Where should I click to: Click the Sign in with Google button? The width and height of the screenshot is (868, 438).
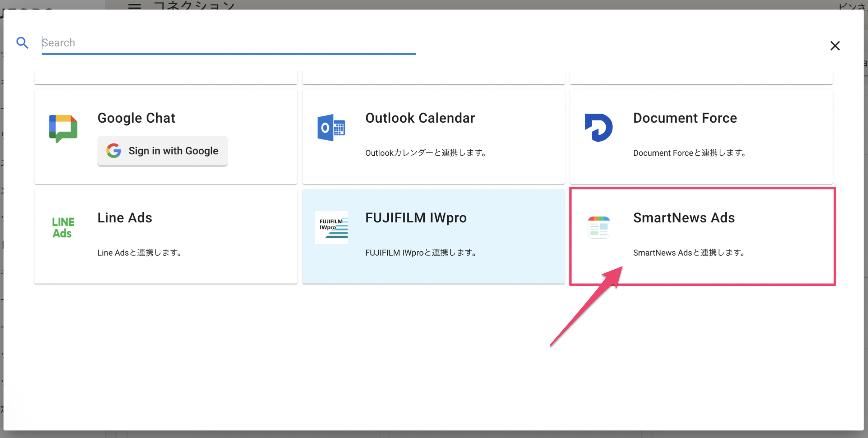coord(162,151)
